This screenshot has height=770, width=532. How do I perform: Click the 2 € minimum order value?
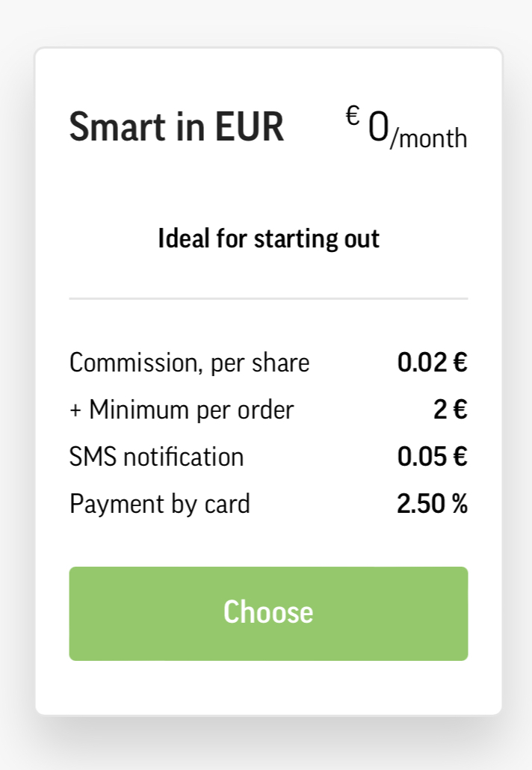[451, 410]
